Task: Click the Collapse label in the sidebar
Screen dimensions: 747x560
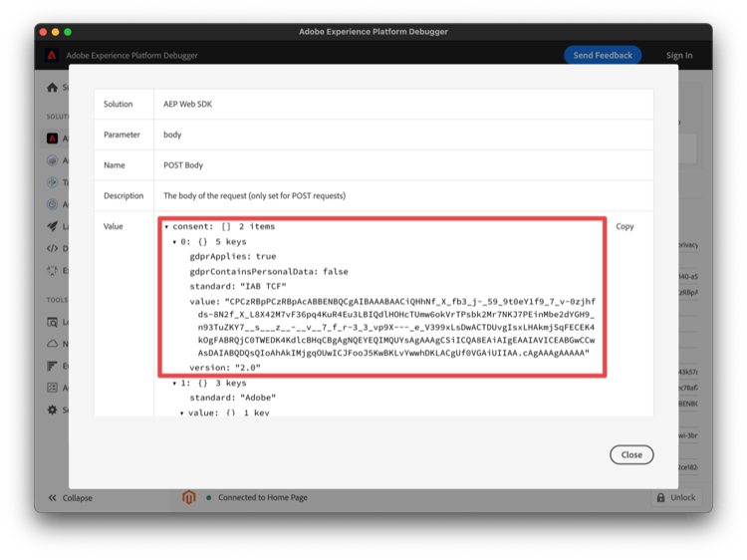Action: click(77, 497)
